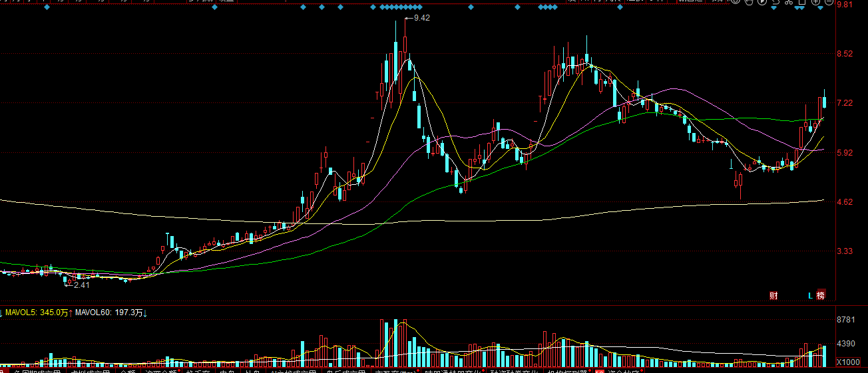Select the hand pan tool icon
868x373 pixels.
pyautogui.click(x=749, y=2)
